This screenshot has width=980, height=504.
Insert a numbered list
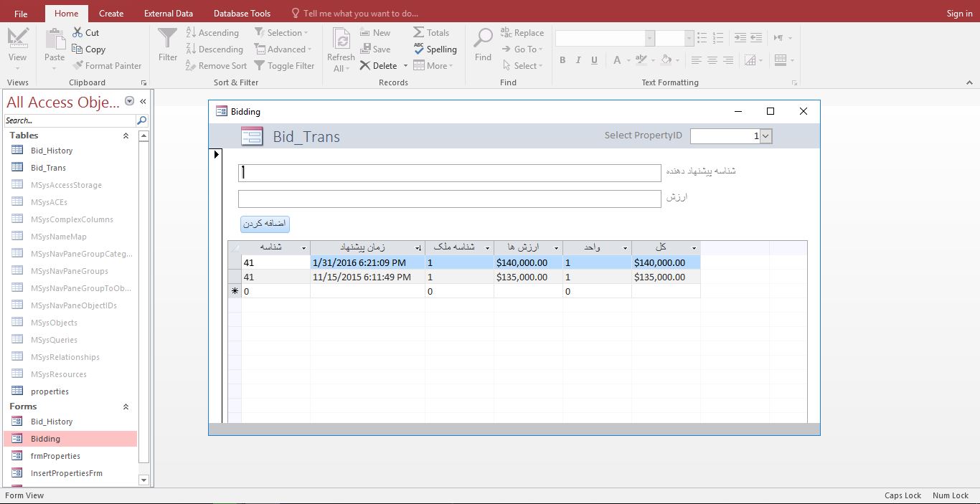718,38
